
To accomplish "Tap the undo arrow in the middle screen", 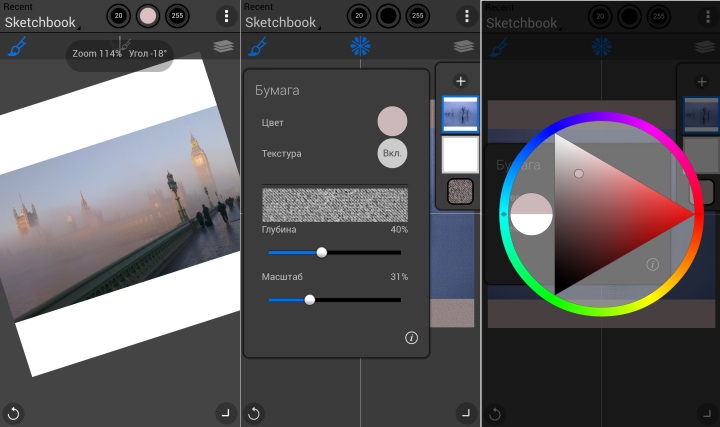I will tap(255, 412).
